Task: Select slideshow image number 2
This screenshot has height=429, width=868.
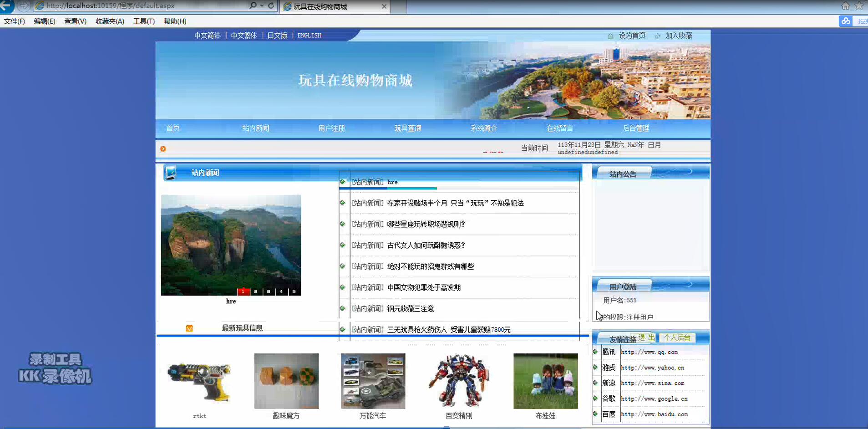Action: pyautogui.click(x=256, y=291)
